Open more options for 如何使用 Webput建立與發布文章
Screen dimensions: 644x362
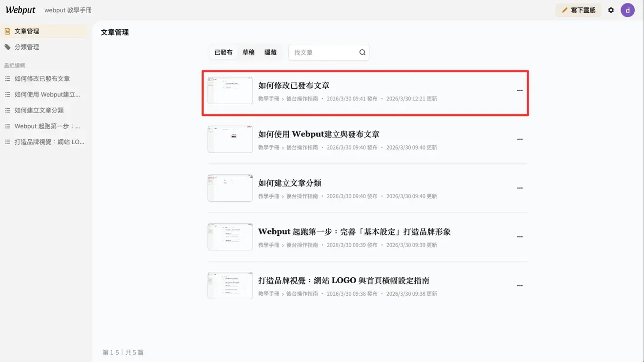tap(520, 139)
